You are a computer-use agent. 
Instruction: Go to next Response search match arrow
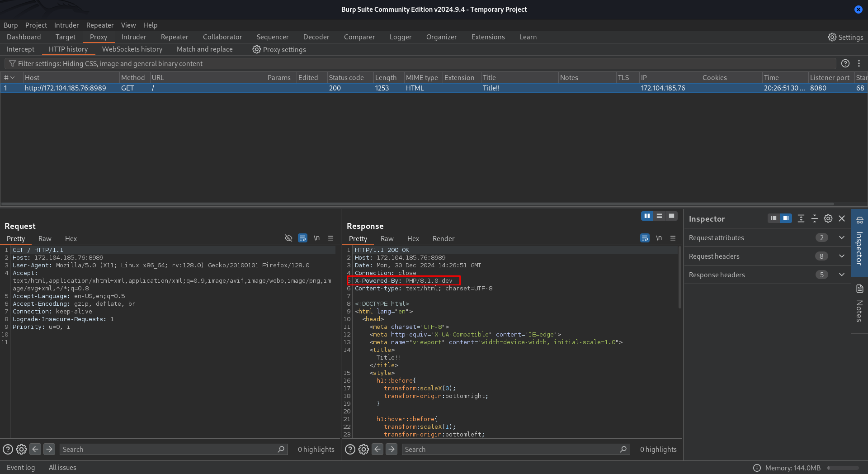[392, 449]
